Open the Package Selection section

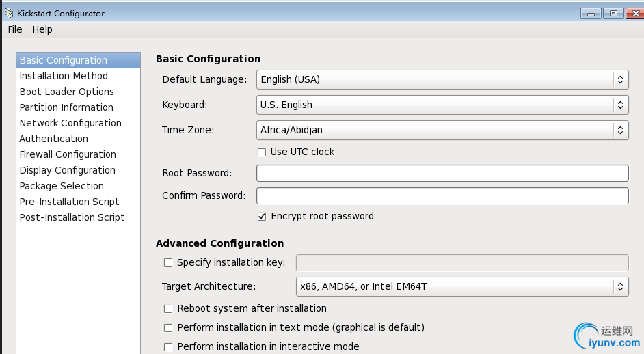[62, 186]
